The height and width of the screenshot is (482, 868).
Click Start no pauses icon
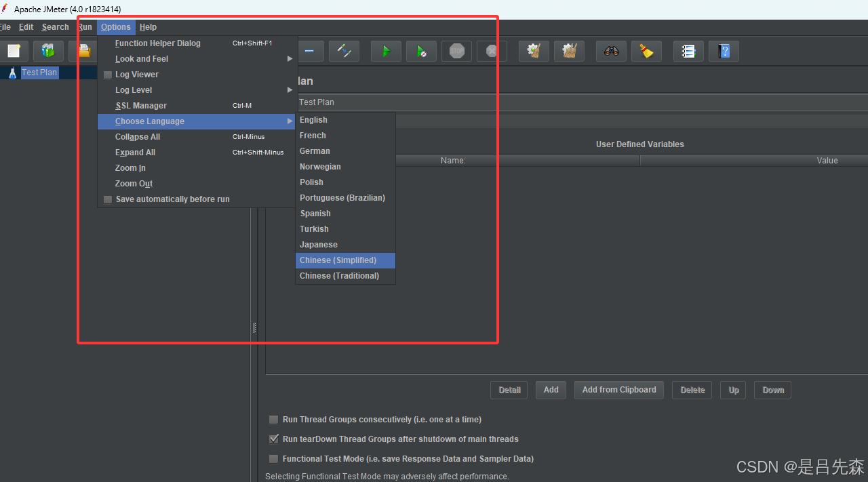click(x=421, y=51)
